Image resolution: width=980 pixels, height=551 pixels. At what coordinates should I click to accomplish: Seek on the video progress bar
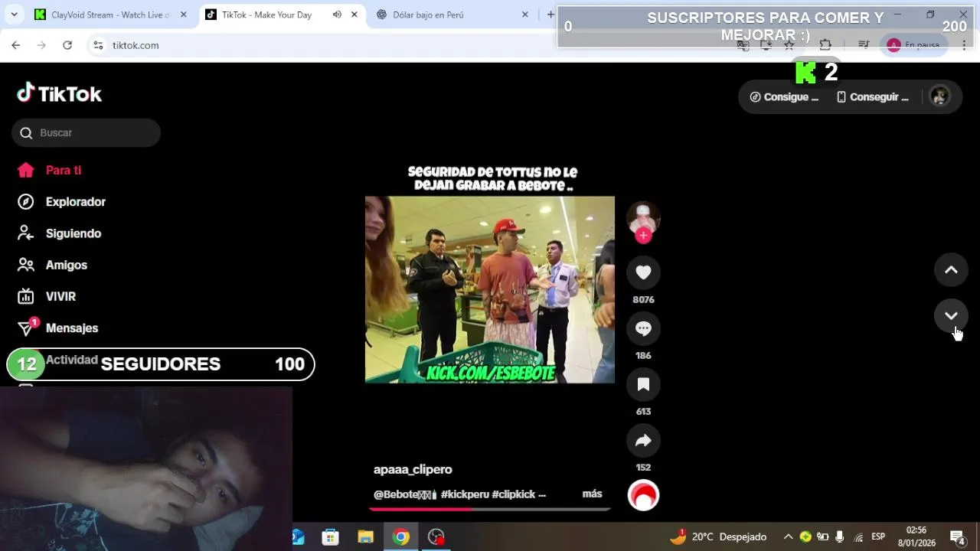pyautogui.click(x=490, y=508)
